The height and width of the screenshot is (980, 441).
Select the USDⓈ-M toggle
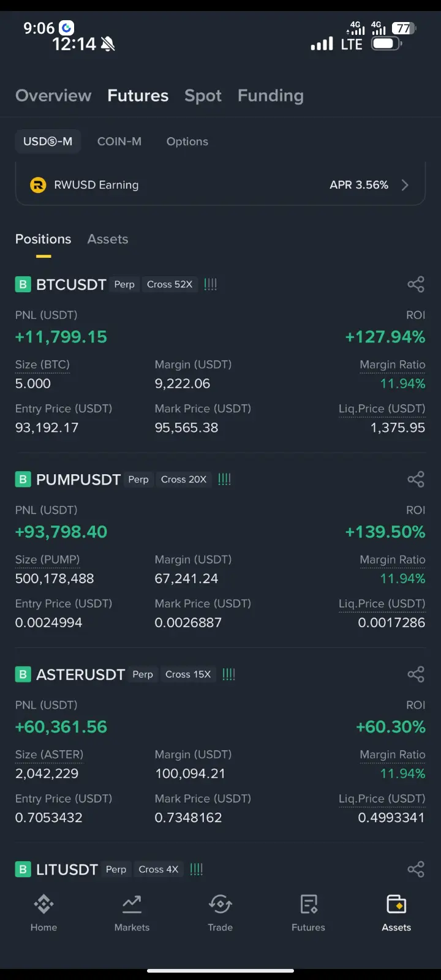[x=48, y=141]
